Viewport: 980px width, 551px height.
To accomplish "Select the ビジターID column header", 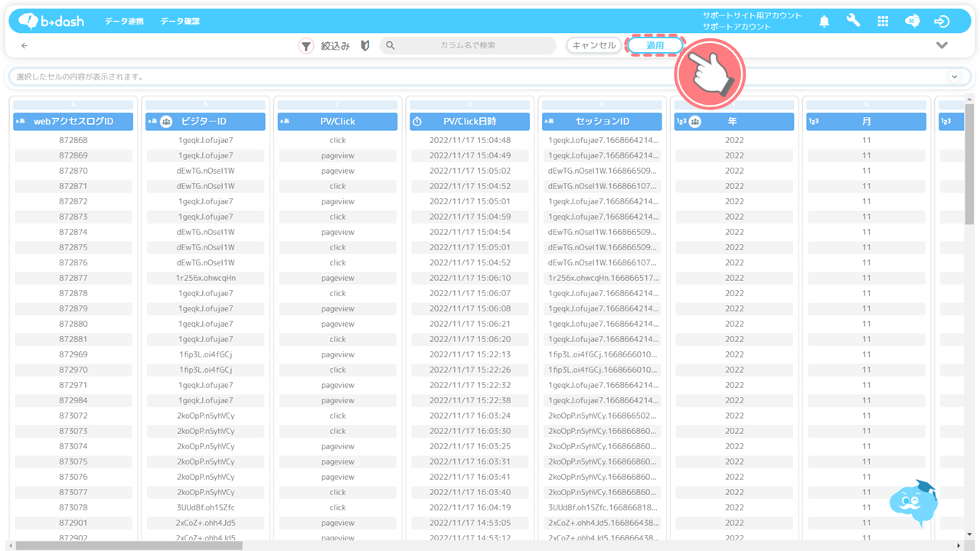I will [205, 121].
